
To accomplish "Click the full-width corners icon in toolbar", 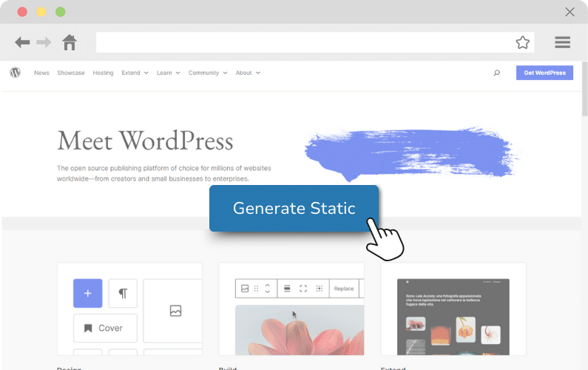I will pyautogui.click(x=303, y=288).
